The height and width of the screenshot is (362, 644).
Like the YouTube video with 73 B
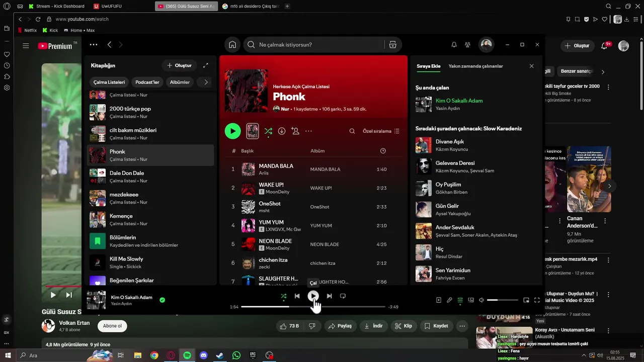289,326
